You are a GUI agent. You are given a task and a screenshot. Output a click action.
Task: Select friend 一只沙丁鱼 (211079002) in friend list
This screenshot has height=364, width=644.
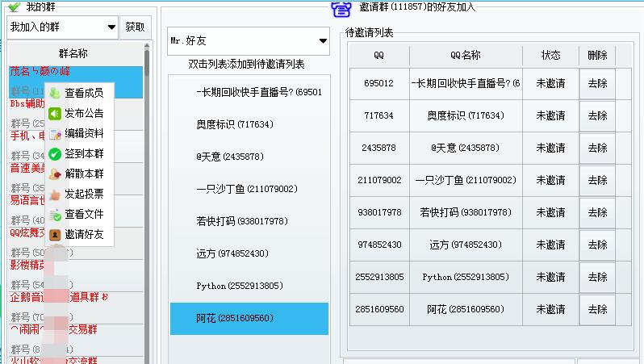pos(249,189)
